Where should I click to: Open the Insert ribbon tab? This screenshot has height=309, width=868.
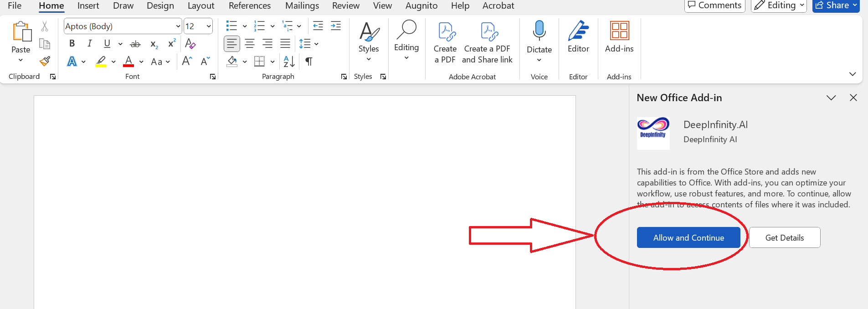[x=88, y=6]
